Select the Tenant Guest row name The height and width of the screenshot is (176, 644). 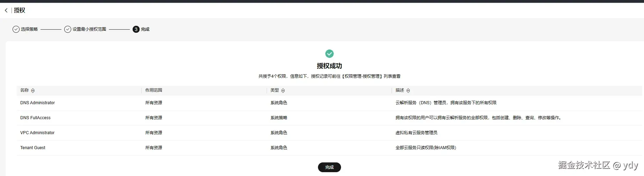pos(33,148)
